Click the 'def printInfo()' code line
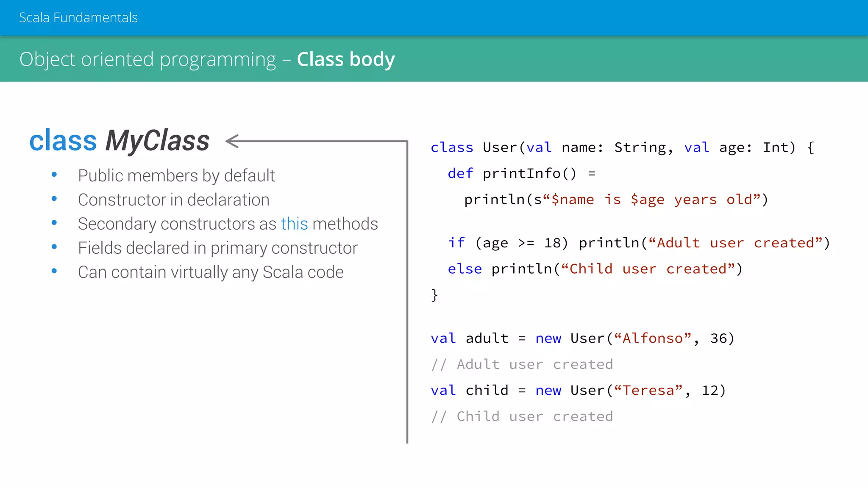 coord(521,173)
